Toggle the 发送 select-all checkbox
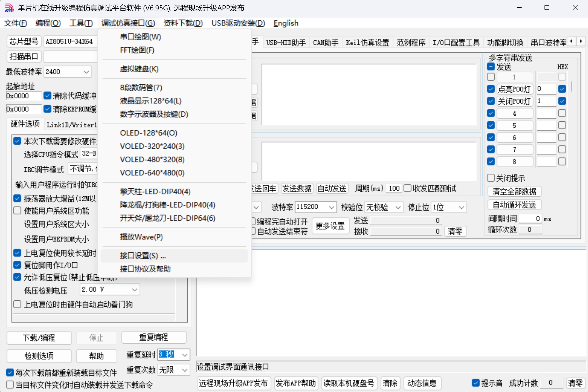 tap(491, 67)
